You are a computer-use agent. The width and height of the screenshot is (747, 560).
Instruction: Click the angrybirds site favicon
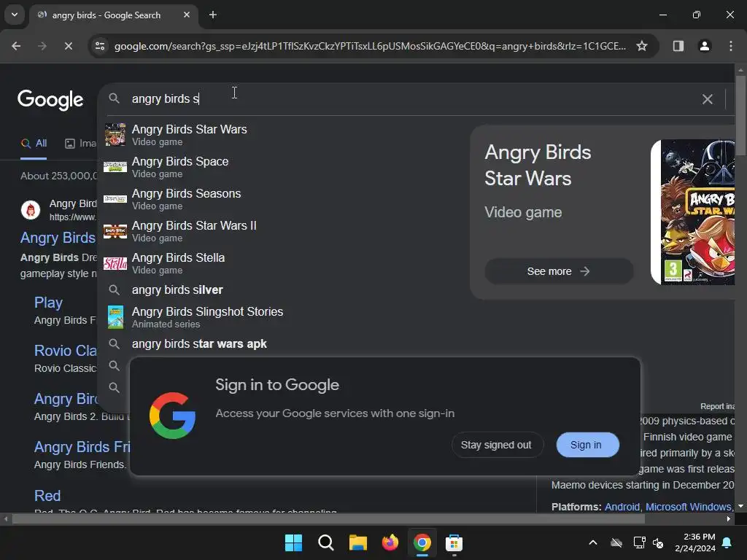coord(31,209)
